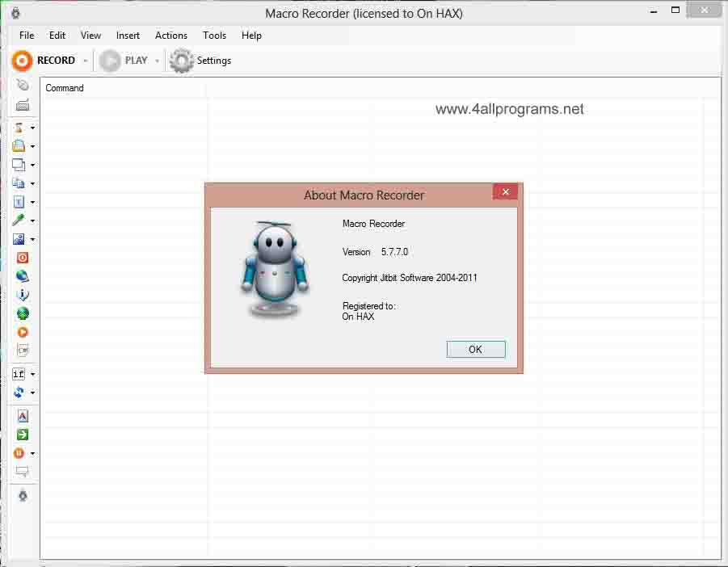The image size is (728, 567).
Task: Open the Insert menu
Action: point(128,36)
